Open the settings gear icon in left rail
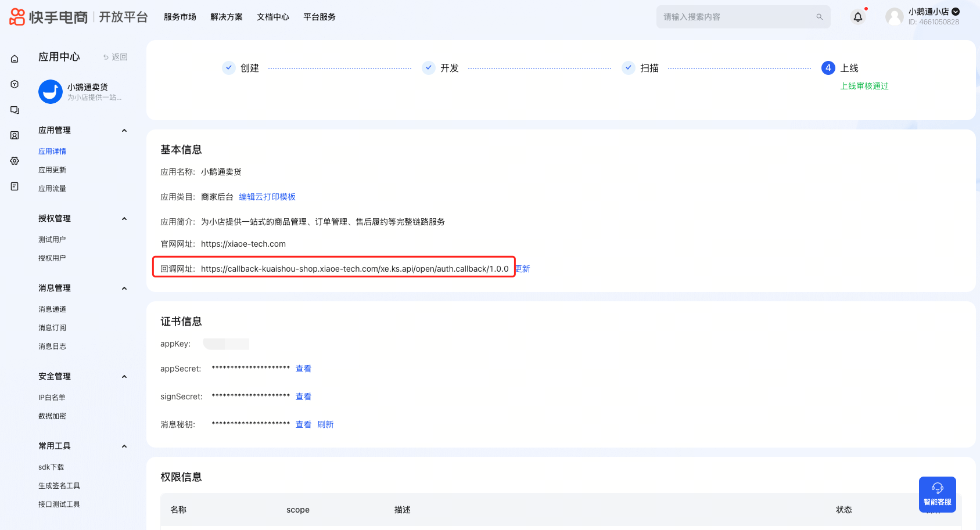The width and height of the screenshot is (980, 530). (x=15, y=161)
